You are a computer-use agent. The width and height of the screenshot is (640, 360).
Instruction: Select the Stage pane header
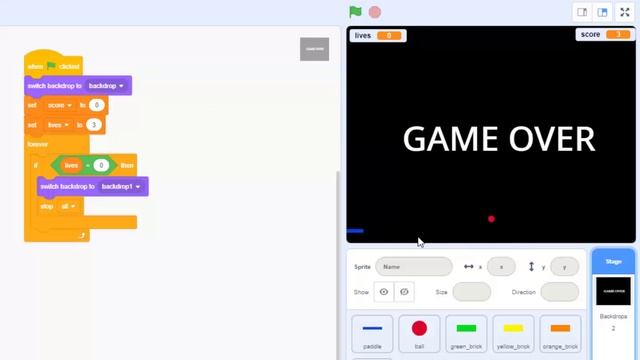(x=613, y=262)
